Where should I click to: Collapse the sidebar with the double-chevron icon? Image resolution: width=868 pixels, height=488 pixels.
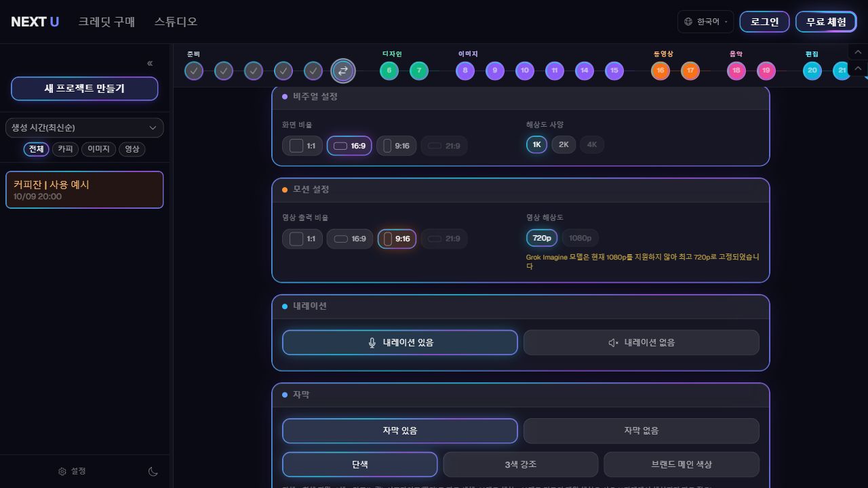[x=150, y=64]
